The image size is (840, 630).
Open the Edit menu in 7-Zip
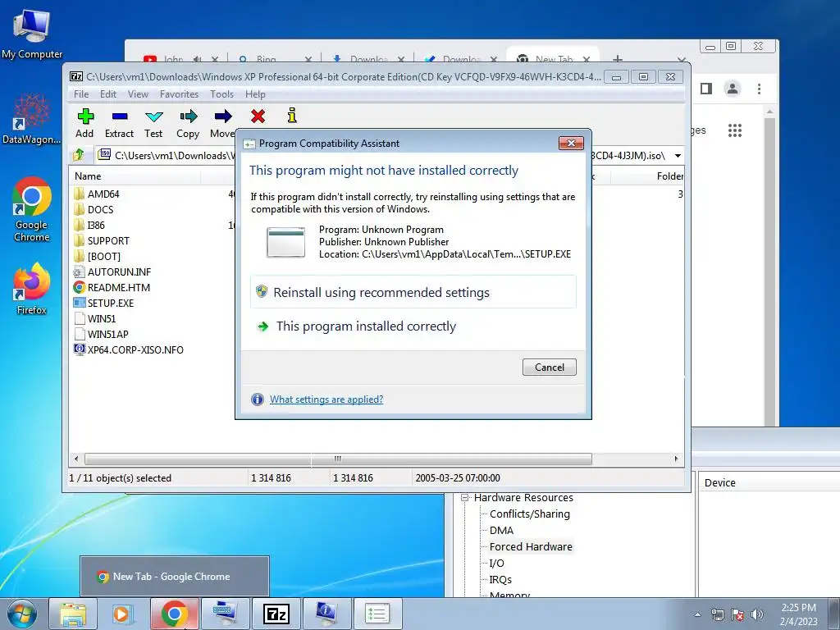(108, 94)
